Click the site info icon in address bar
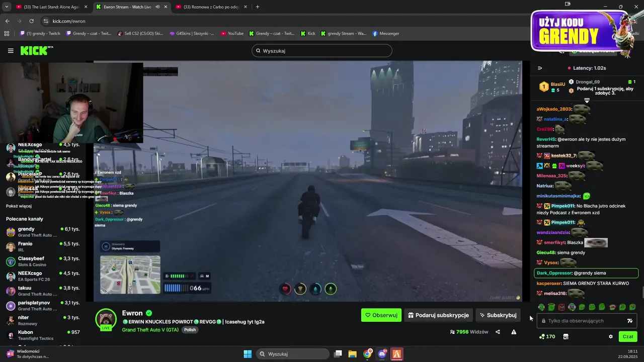Screen dimensions: 644x362 pyautogui.click(x=46, y=21)
